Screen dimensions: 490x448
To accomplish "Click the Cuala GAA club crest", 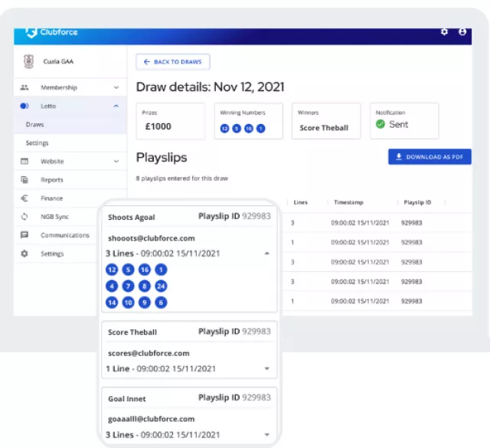I will pyautogui.click(x=29, y=62).
